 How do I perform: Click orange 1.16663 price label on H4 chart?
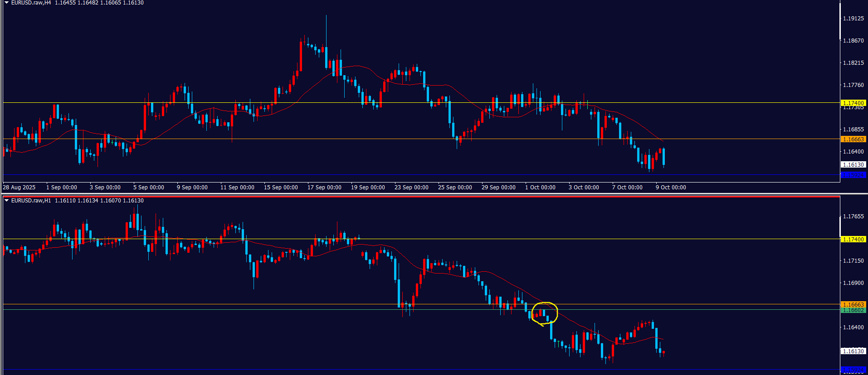pyautogui.click(x=853, y=139)
